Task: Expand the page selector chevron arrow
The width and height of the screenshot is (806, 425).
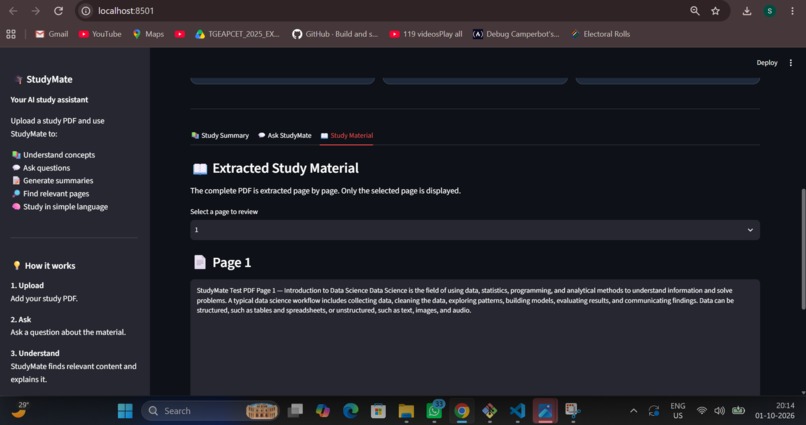Action: point(750,230)
